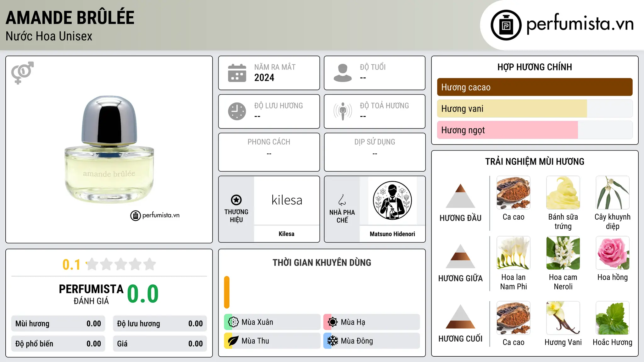Click the Hợp hương chính heading
This screenshot has width=644, height=362.
pos(535,67)
